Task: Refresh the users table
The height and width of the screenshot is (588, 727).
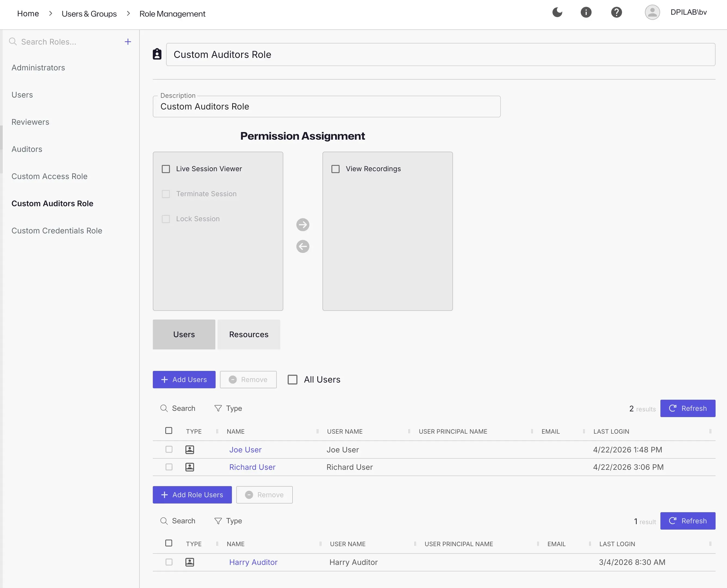Action: (688, 408)
